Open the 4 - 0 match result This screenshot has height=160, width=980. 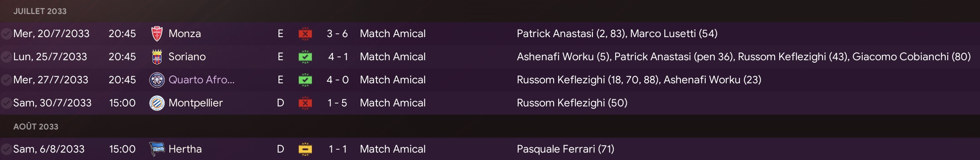coord(338,80)
